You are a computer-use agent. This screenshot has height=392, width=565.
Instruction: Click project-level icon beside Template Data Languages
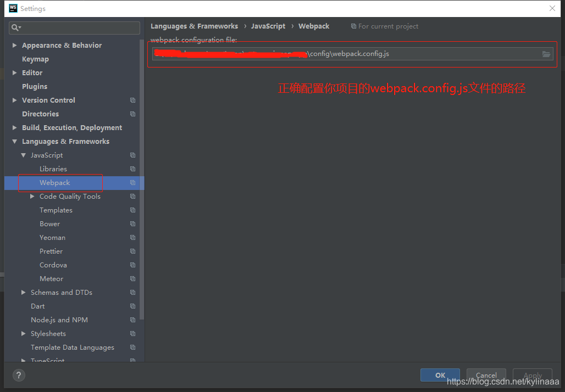(132, 348)
